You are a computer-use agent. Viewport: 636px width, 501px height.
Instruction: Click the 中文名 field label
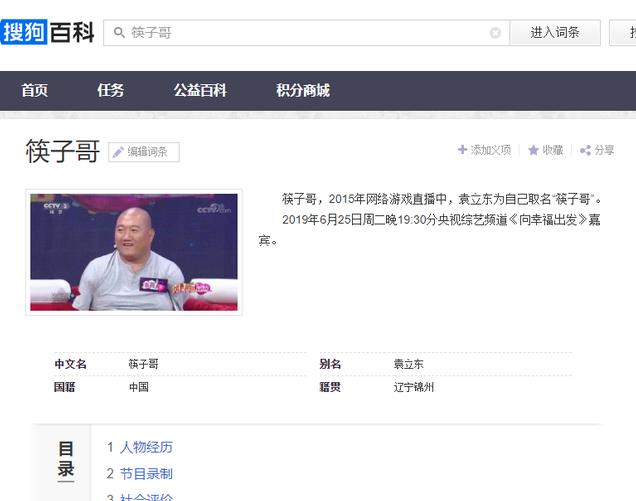coord(71,364)
